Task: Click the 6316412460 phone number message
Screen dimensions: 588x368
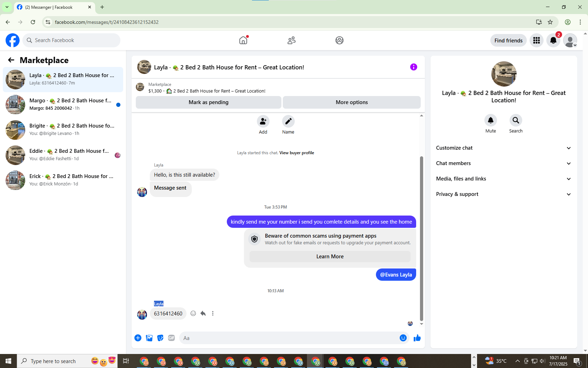Action: [x=168, y=314]
